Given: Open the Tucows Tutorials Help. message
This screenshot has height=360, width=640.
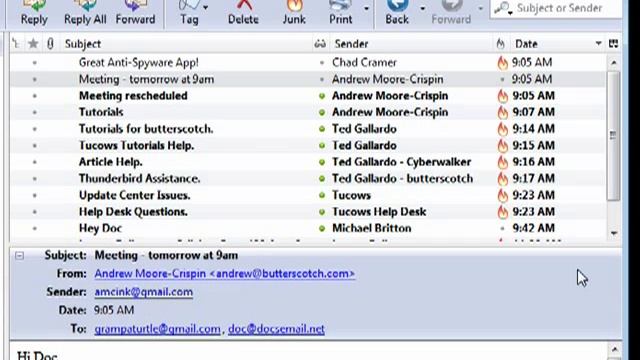Looking at the screenshot, I should point(136,145).
